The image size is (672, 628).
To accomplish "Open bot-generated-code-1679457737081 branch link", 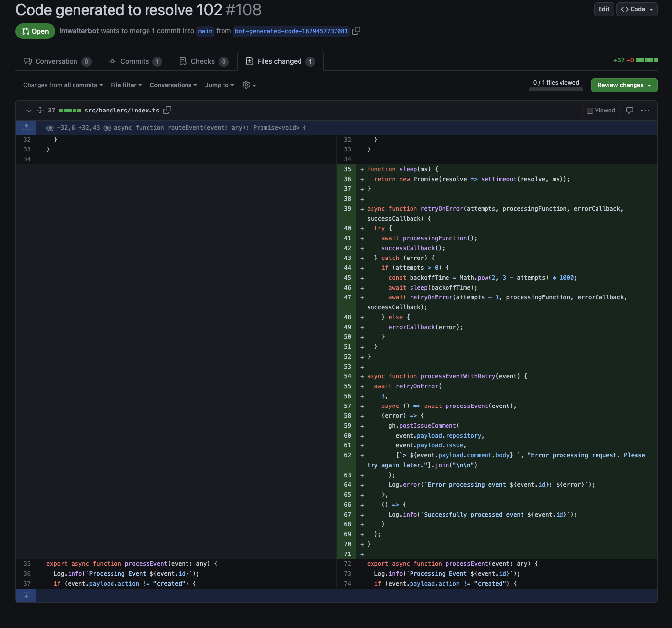I will coord(291,31).
